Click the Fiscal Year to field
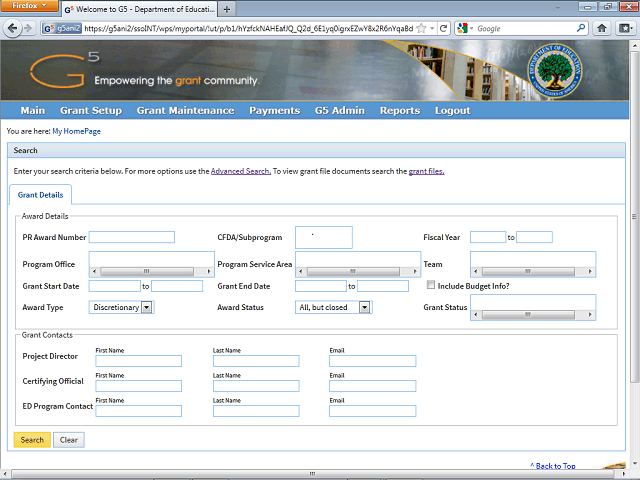 534,237
